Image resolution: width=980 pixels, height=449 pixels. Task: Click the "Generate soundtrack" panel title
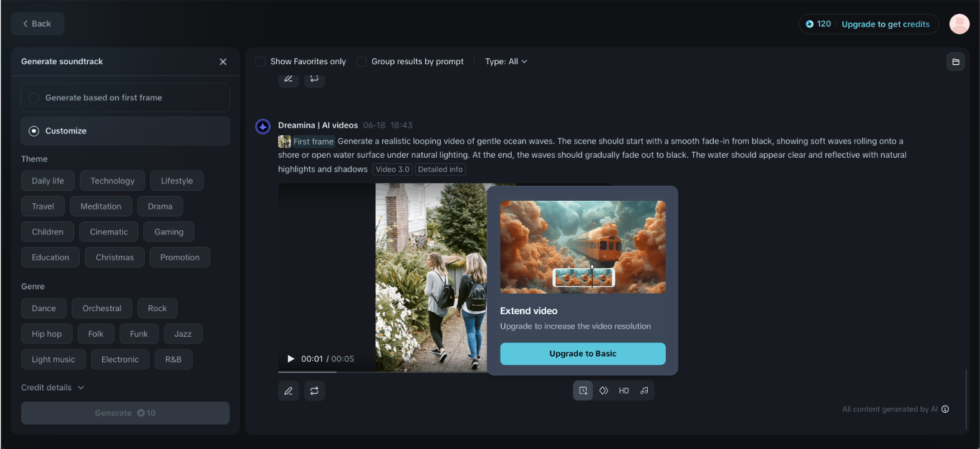pos(62,62)
